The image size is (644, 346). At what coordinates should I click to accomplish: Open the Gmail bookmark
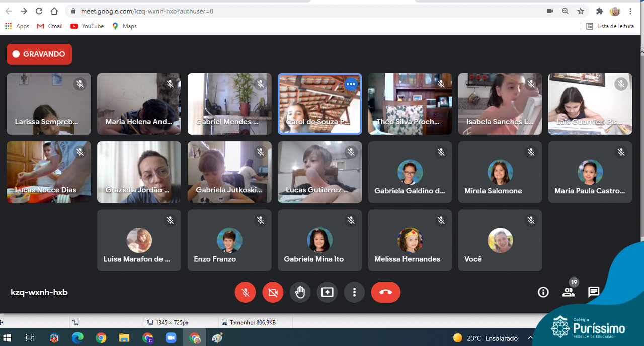(x=50, y=26)
